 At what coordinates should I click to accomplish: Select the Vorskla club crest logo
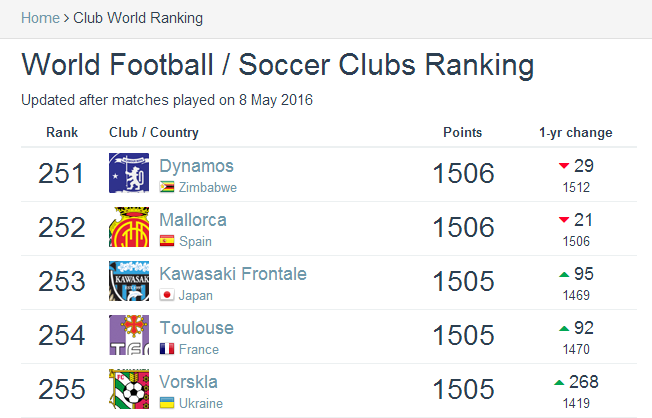pos(129,389)
